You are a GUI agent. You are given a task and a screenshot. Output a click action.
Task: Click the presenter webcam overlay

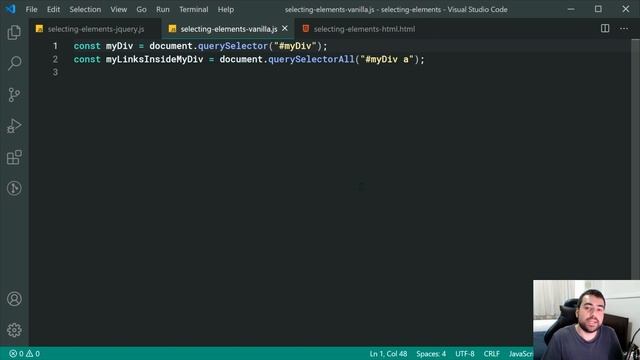tap(587, 320)
